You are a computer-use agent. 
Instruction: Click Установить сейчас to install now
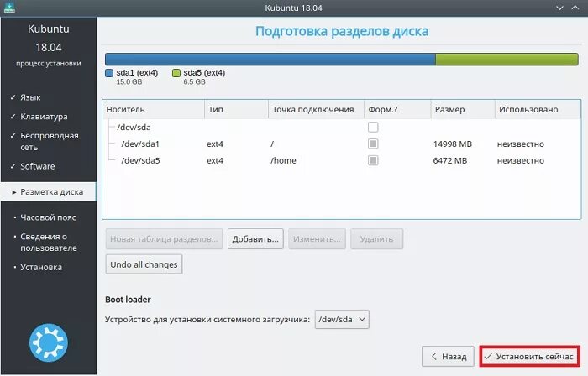[529, 356]
